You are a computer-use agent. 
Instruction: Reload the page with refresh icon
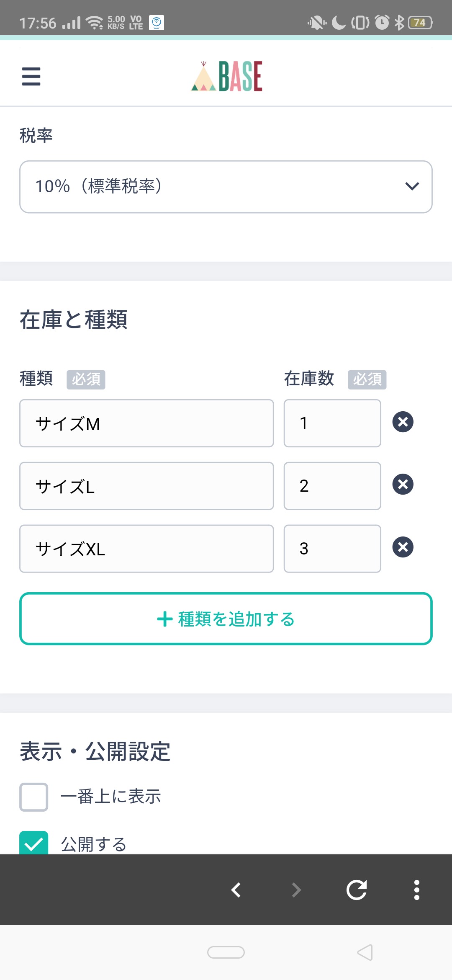[357, 890]
